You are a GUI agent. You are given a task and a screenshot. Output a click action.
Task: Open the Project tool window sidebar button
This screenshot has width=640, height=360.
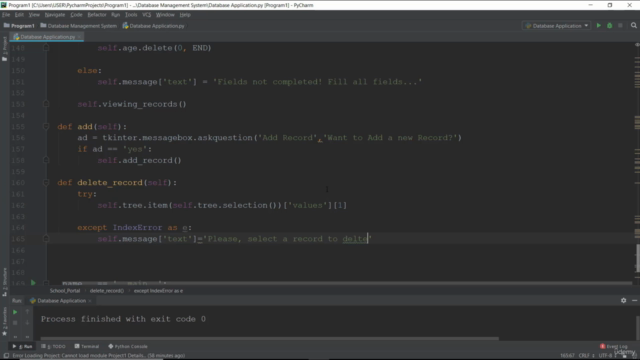4,49
